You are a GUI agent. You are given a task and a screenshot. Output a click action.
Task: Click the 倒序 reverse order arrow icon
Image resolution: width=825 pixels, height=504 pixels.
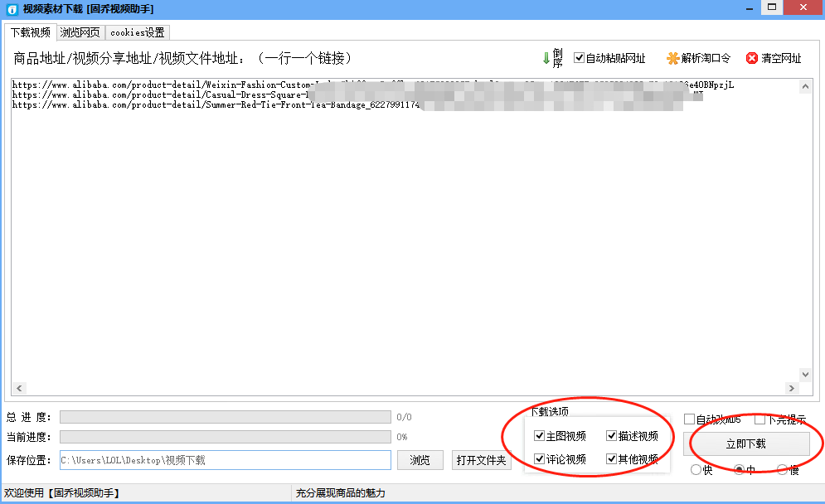click(546, 58)
